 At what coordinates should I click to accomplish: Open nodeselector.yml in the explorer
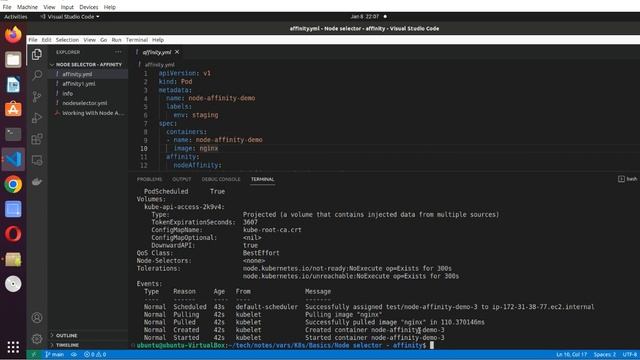click(x=84, y=103)
